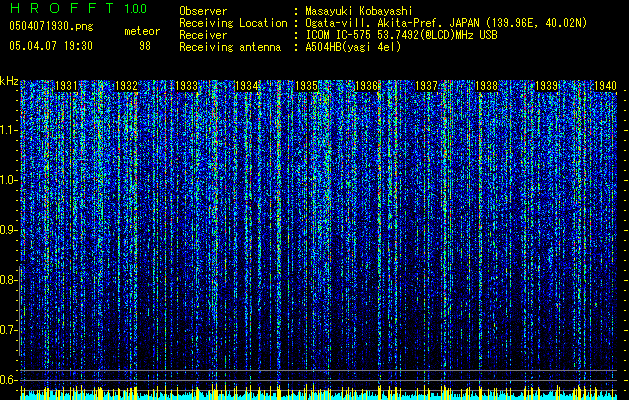Click the 1933 time marker
This screenshot has width=629, height=400.
click(x=187, y=86)
